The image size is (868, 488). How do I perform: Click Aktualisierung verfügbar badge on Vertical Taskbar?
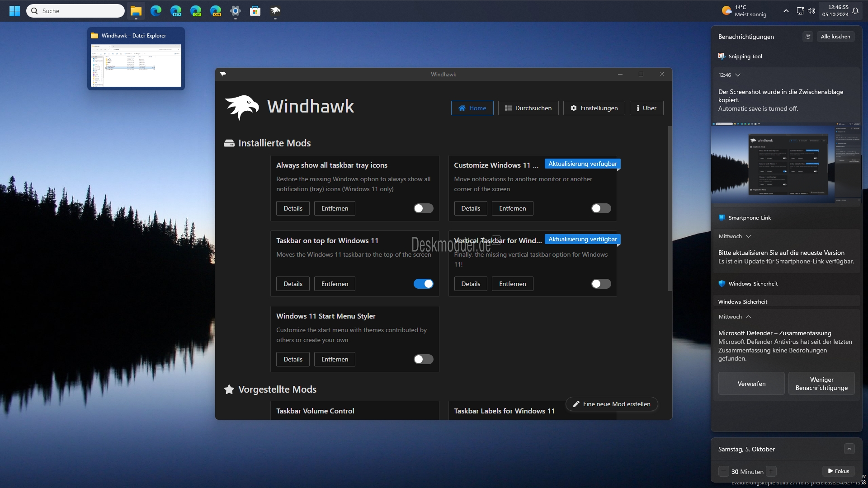coord(582,239)
